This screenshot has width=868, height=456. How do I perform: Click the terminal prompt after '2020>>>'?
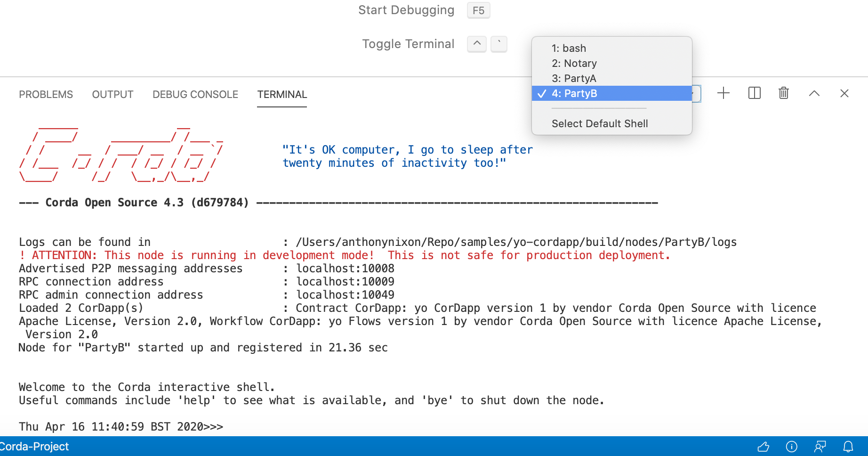click(x=227, y=427)
